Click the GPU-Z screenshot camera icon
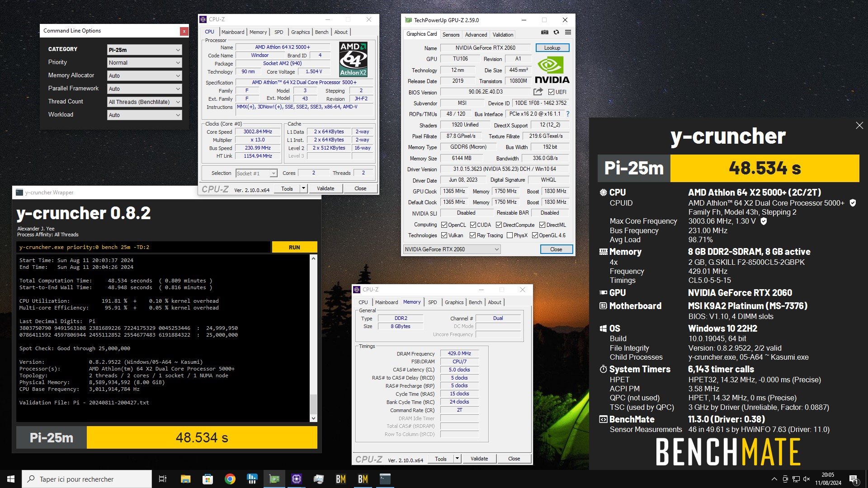Screen dimensions: 868x488 pyautogui.click(x=545, y=32)
